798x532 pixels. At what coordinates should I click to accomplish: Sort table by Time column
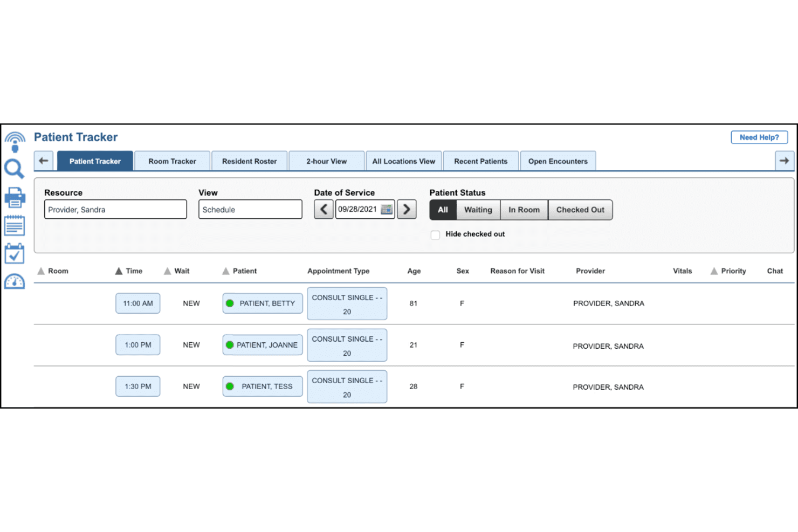click(x=129, y=271)
